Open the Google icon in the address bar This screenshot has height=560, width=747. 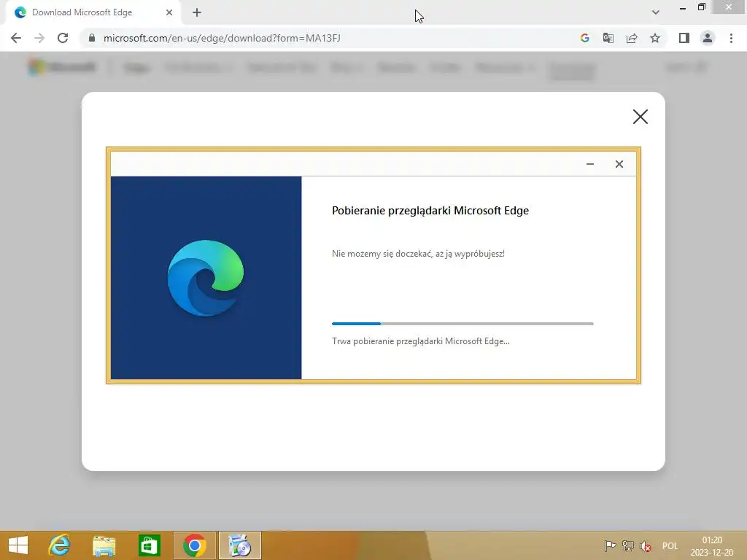pos(584,38)
